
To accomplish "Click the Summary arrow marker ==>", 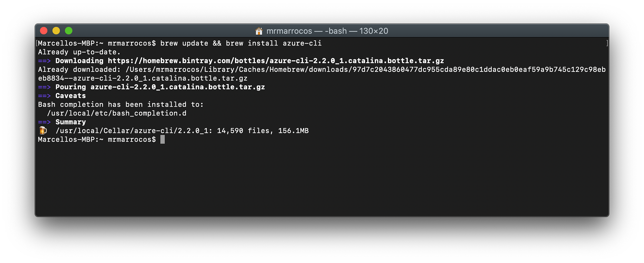I will coord(44,122).
